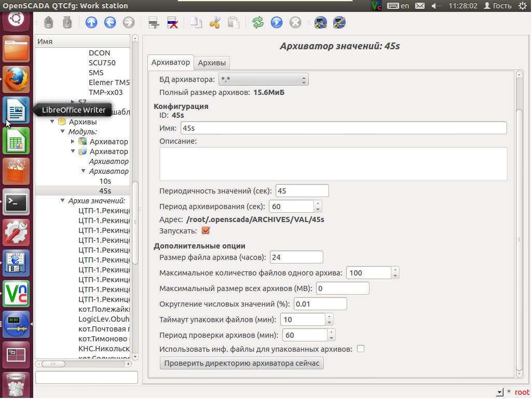Expand the first Архиватор module node

[73, 142]
